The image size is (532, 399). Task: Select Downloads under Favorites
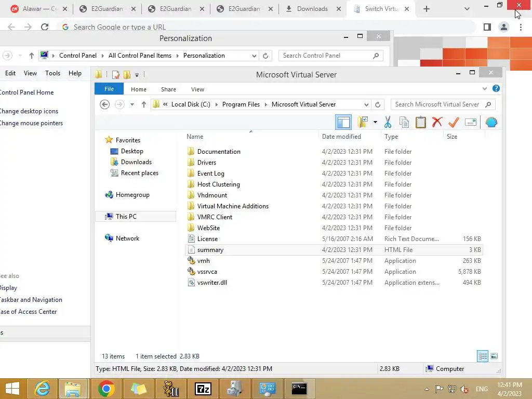click(136, 162)
